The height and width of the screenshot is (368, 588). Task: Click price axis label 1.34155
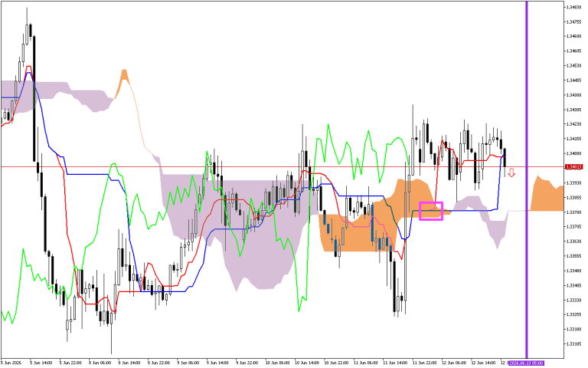tap(573, 139)
